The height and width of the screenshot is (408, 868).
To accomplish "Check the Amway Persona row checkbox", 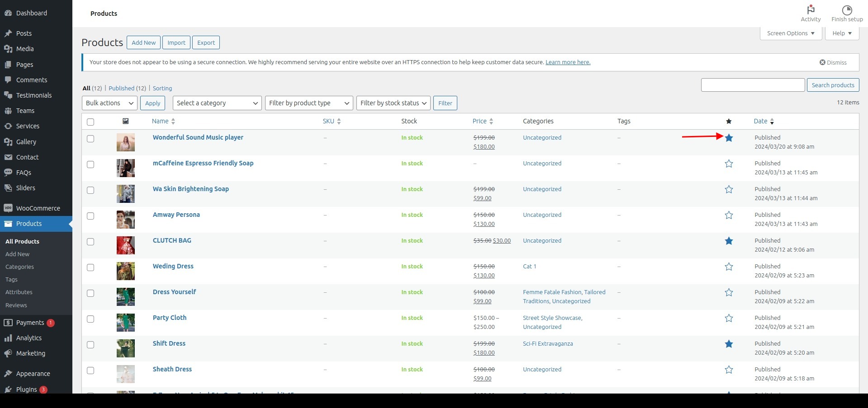I will 90,216.
